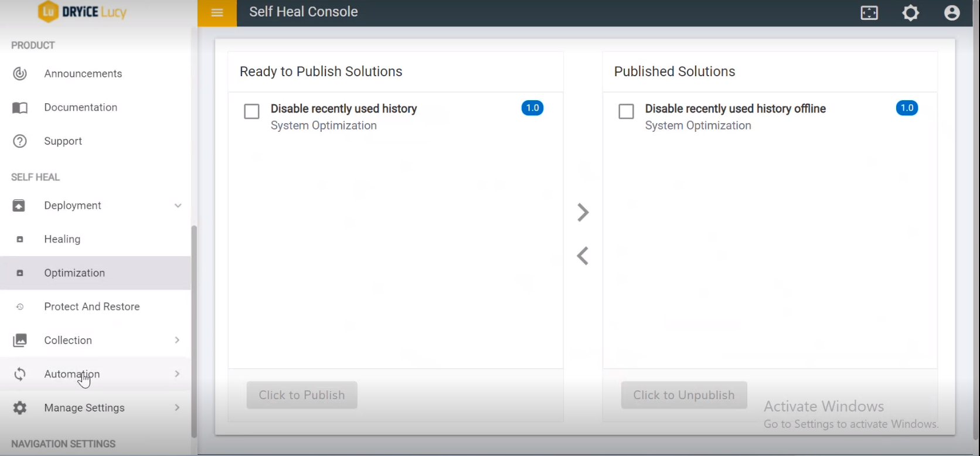Check Disable recently used history offline checkbox
980x456 pixels.
pyautogui.click(x=626, y=111)
